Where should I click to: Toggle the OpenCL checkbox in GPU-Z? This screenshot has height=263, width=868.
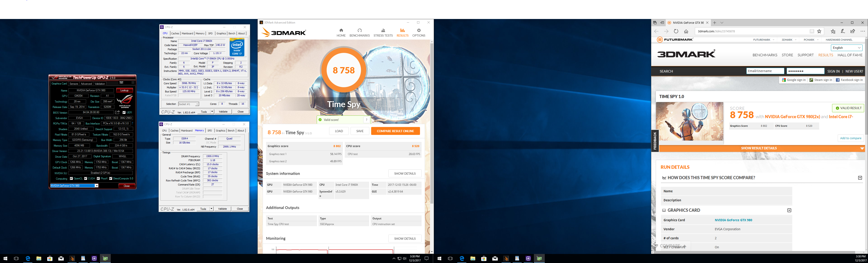point(71,178)
